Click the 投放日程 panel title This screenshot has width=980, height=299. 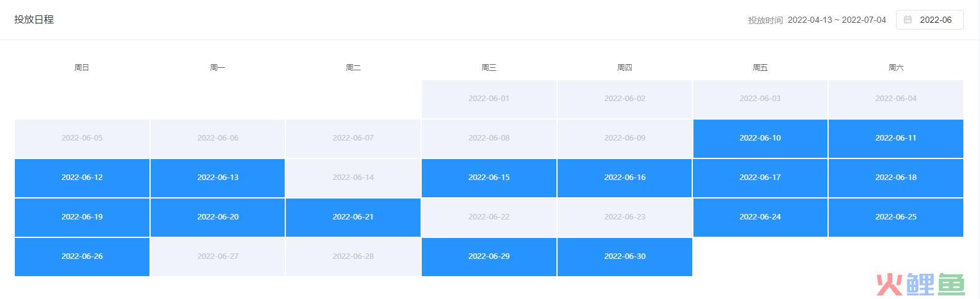click(x=34, y=20)
